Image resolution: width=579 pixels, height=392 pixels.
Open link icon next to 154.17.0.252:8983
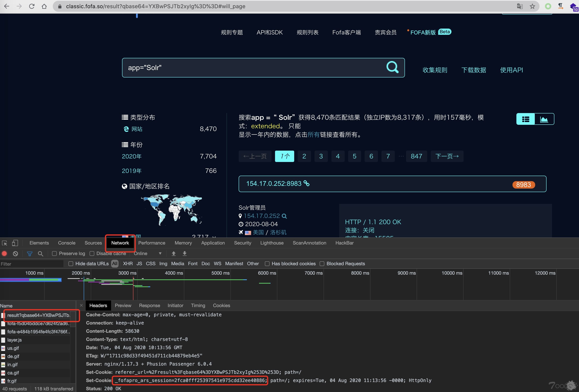pyautogui.click(x=307, y=183)
